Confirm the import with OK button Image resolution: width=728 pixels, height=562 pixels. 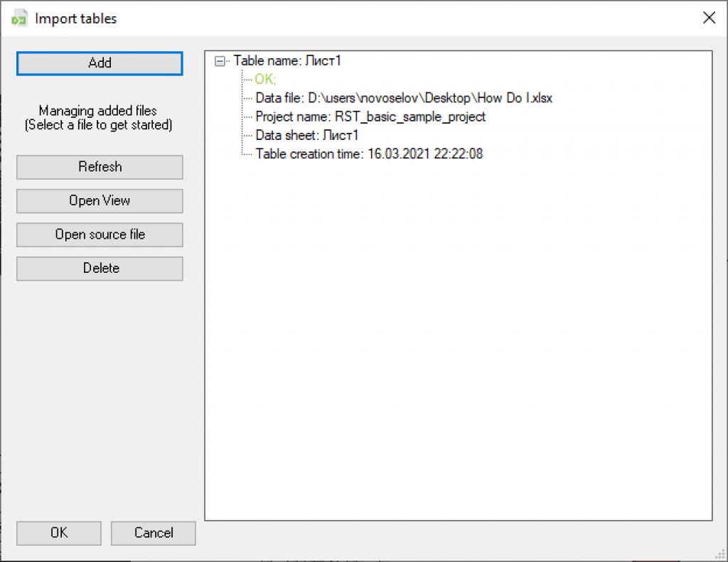(x=59, y=534)
